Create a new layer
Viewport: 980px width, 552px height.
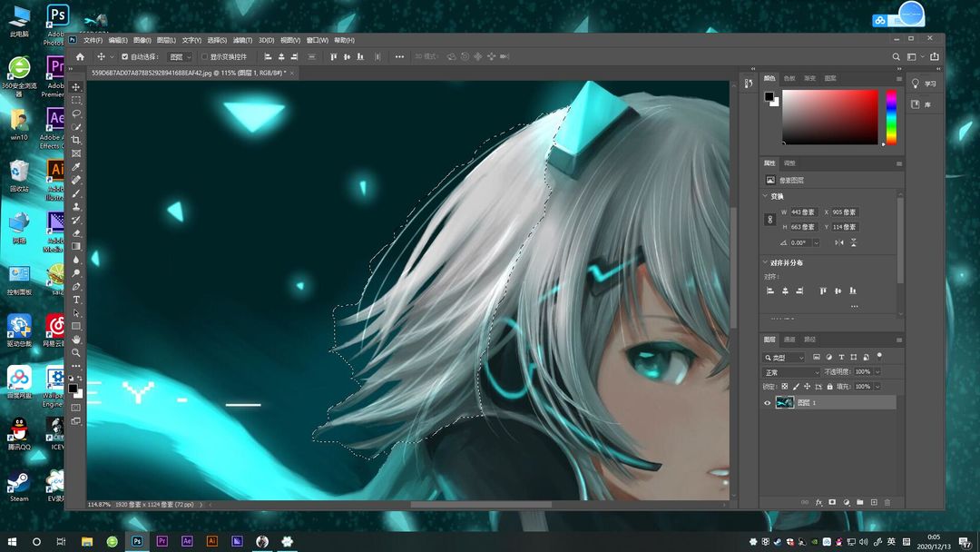pos(874,503)
